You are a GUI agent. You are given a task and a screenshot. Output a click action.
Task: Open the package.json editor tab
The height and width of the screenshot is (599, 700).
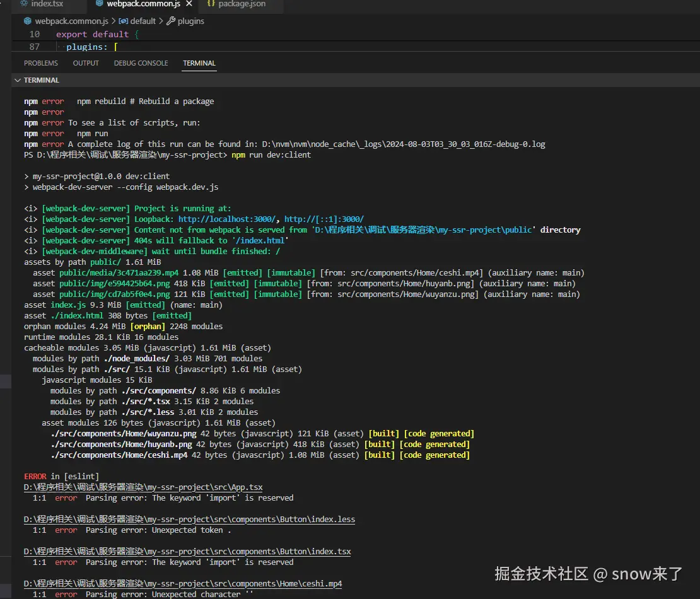[242, 4]
